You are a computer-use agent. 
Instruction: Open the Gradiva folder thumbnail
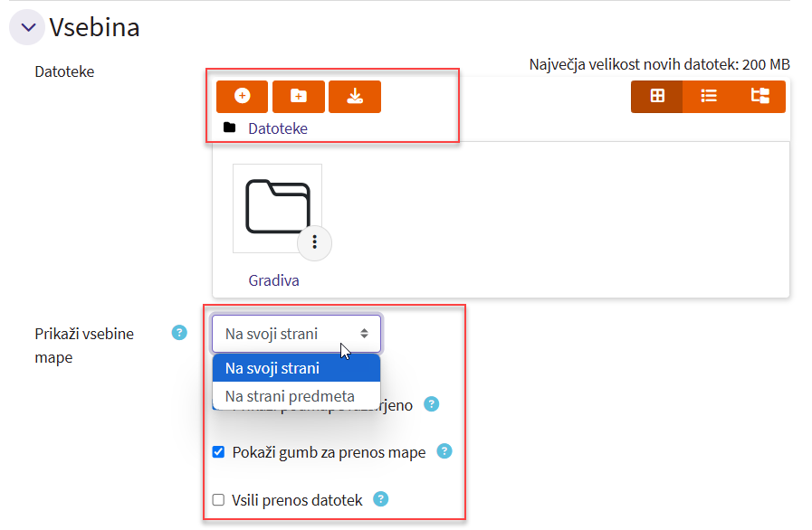[x=276, y=206]
